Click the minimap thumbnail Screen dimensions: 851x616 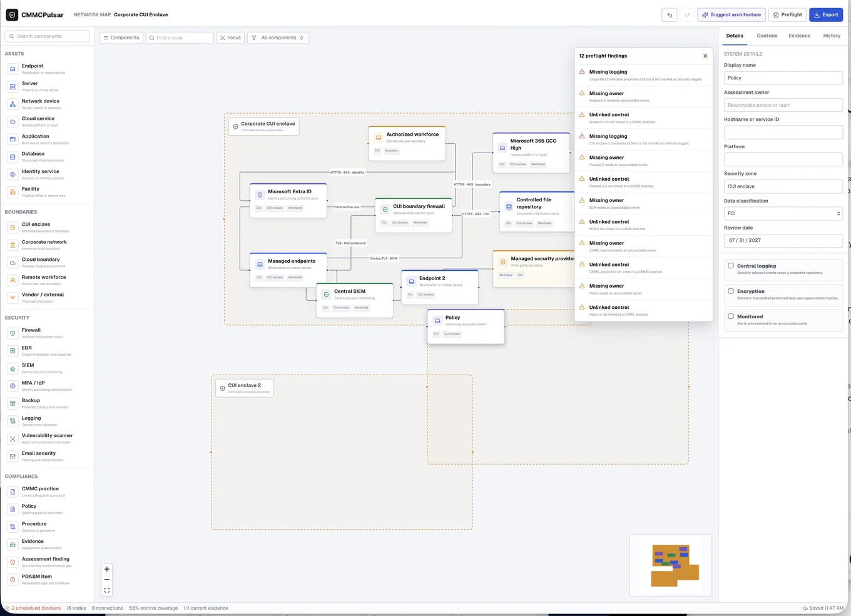point(671,565)
